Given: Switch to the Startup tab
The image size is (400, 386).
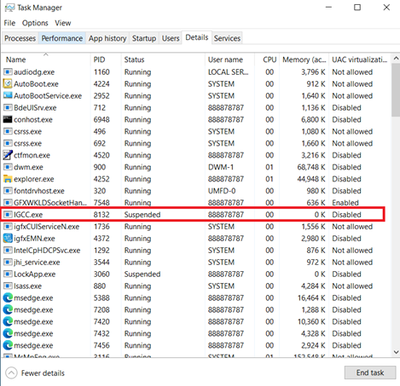Looking at the screenshot, I should [144, 38].
